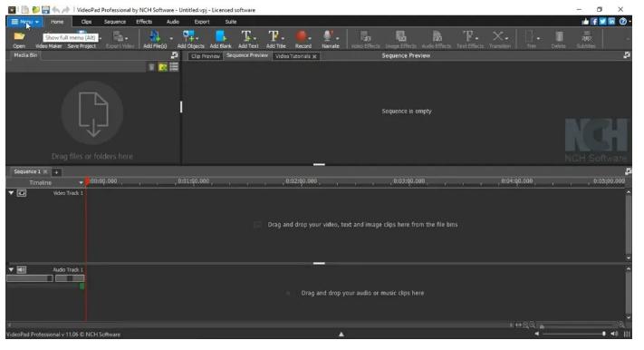
Task: Click the Facebook share icon
Action: pos(594,22)
